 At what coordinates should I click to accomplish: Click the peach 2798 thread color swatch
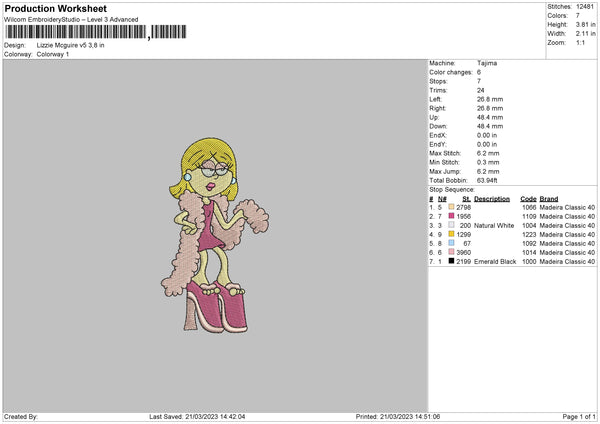coord(451,207)
